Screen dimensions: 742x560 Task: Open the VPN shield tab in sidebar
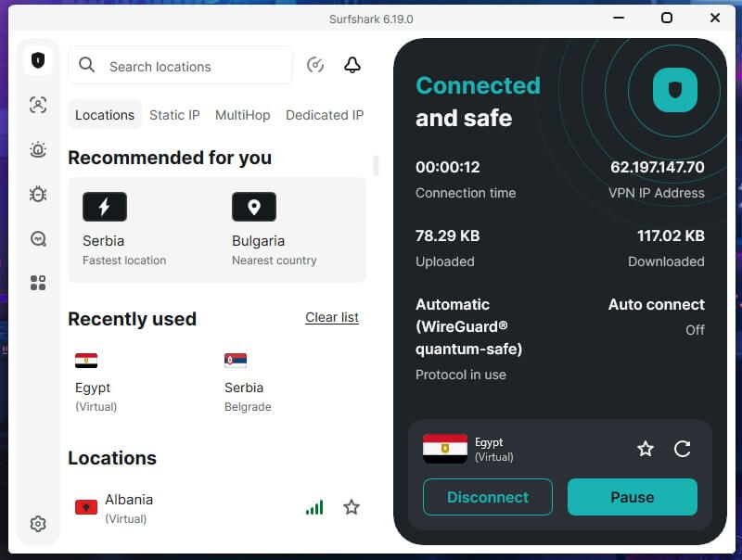point(38,60)
